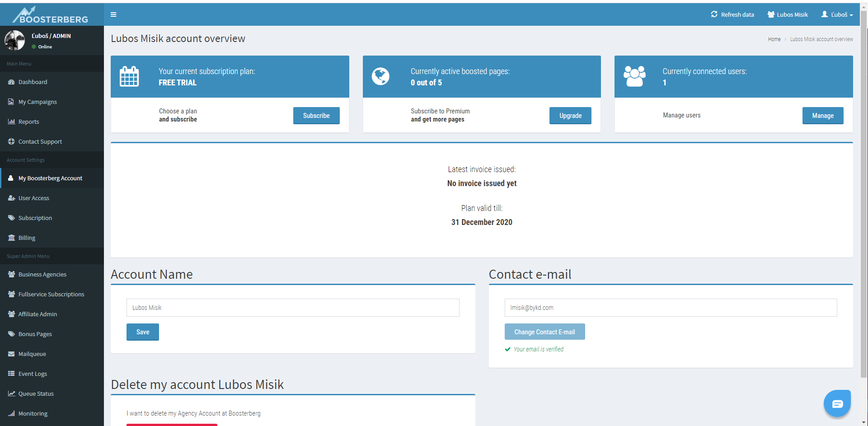This screenshot has height=426, width=868.
Task: Save the account name
Action: click(143, 332)
